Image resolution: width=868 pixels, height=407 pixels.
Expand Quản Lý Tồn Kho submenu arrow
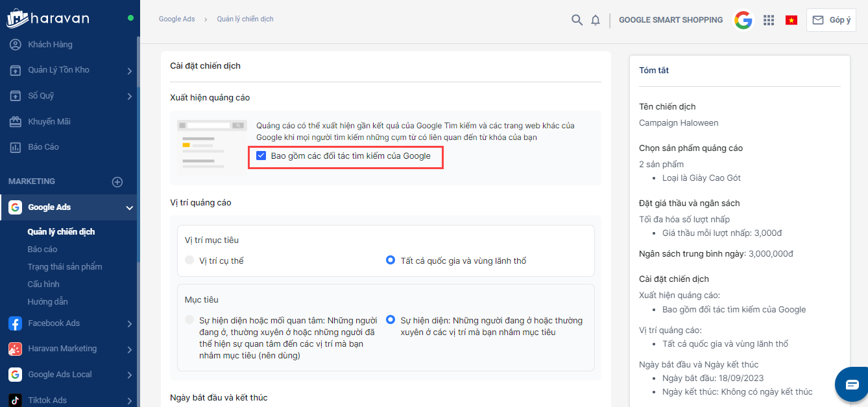(x=130, y=71)
